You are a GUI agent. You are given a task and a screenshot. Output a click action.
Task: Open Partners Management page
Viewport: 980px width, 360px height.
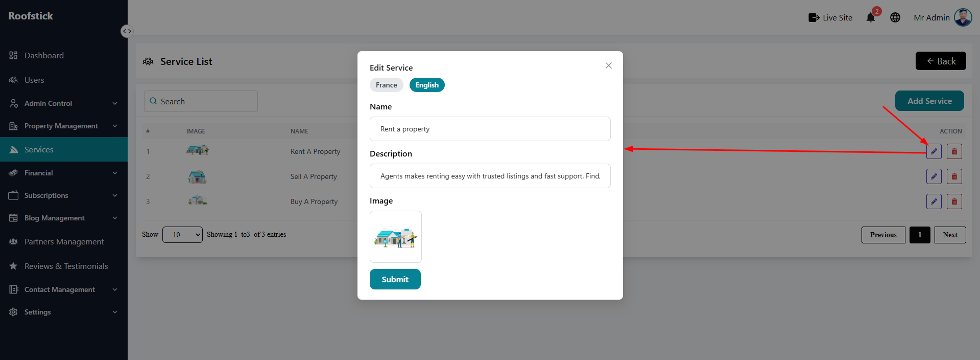pyautogui.click(x=64, y=241)
